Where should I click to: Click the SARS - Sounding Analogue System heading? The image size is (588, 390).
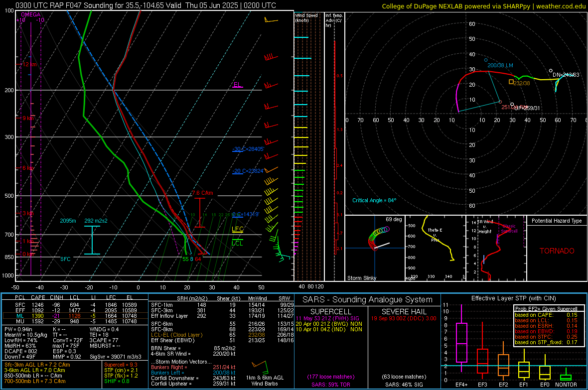(368, 300)
